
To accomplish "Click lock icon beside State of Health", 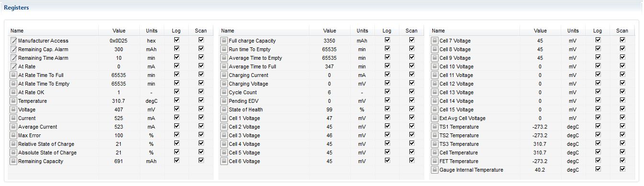I will (x=224, y=109).
